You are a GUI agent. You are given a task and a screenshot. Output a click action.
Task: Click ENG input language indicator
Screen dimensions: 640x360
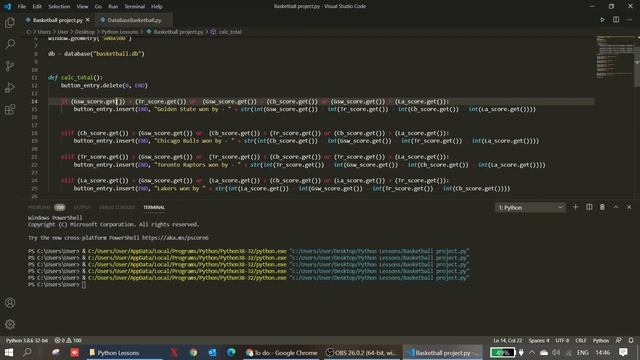pos(582,352)
